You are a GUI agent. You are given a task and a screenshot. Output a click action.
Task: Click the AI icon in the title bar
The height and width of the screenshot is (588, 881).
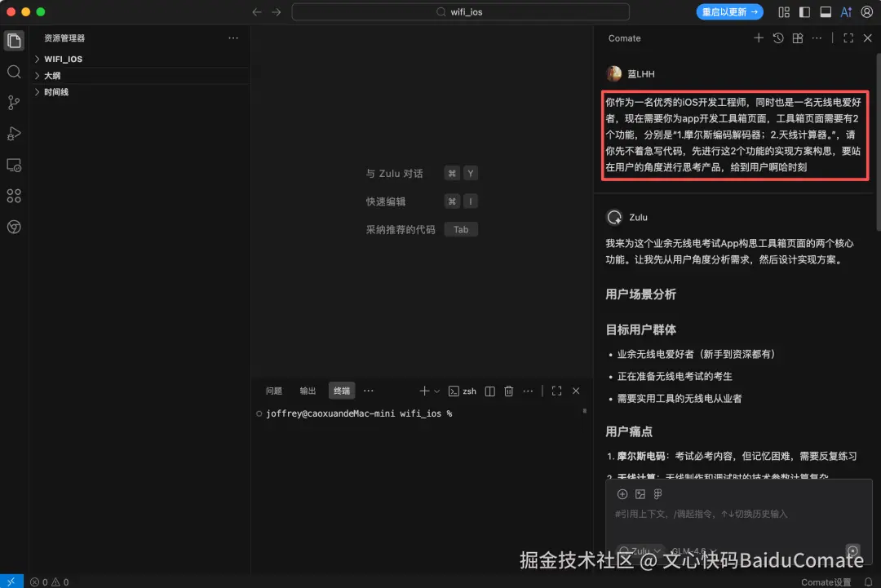click(x=846, y=11)
